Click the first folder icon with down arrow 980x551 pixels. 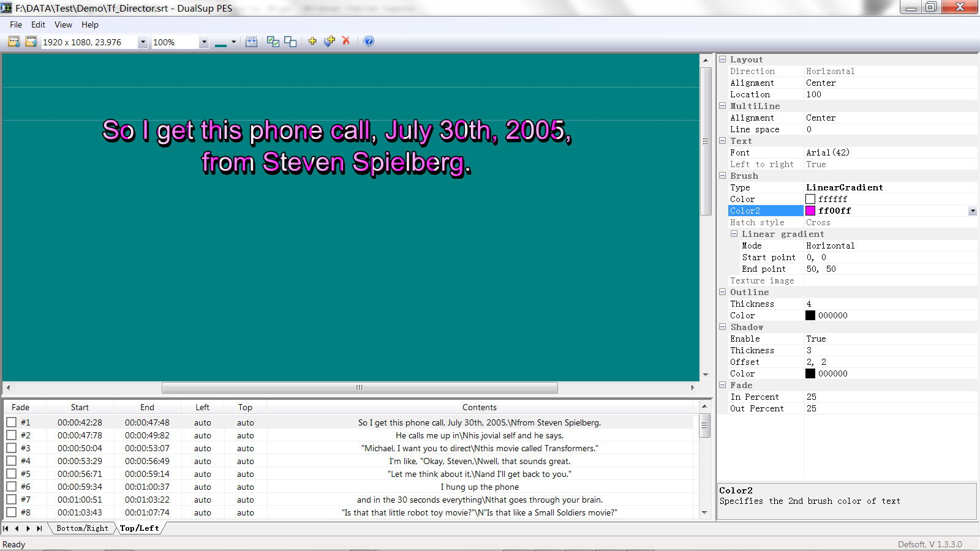(x=14, y=42)
